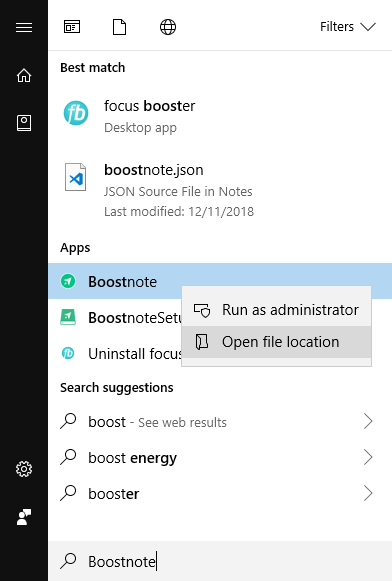Click the shield icon beside Run as administrator
The width and height of the screenshot is (392, 581).
tap(202, 310)
